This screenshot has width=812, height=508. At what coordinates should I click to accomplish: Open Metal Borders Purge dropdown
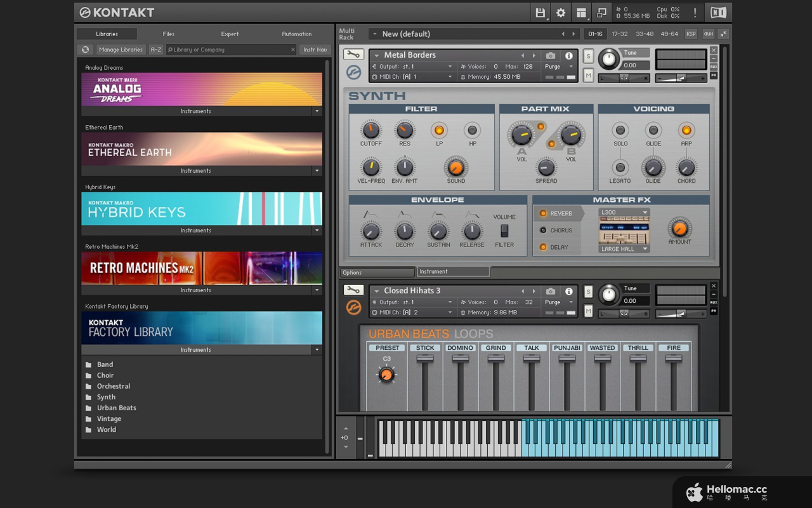[559, 67]
